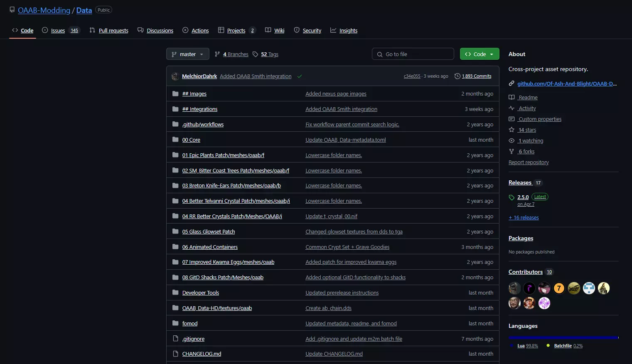Open the Packages heading link
The image size is (632, 364).
(521, 239)
